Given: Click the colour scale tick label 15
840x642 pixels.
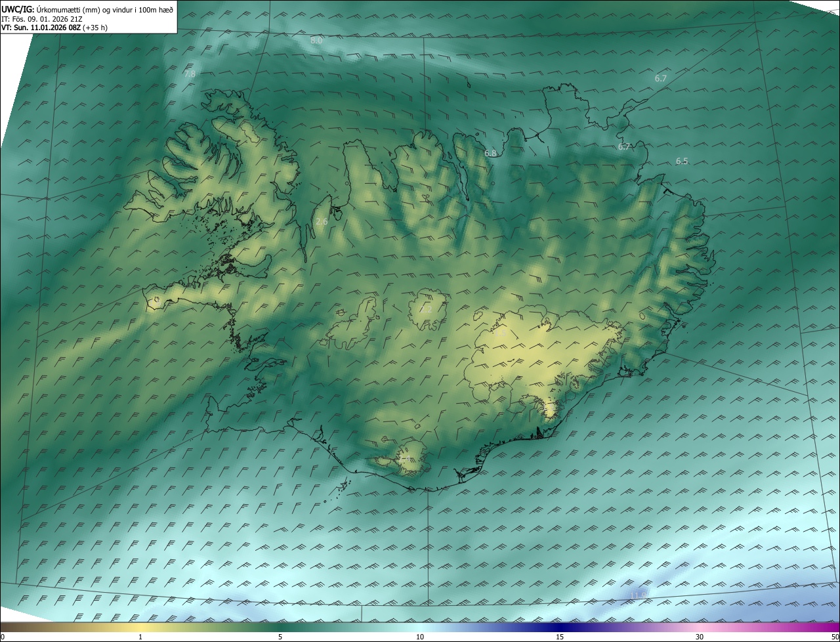Looking at the screenshot, I should click(560, 637).
